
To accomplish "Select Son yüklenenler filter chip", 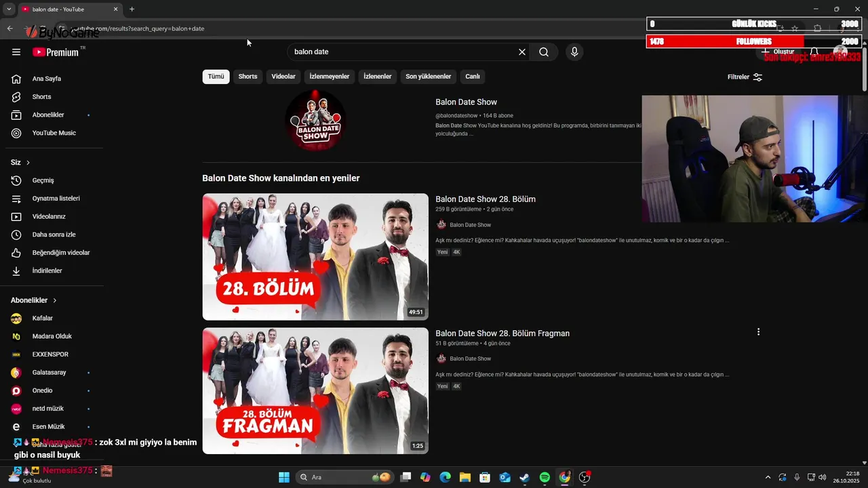I will (429, 77).
